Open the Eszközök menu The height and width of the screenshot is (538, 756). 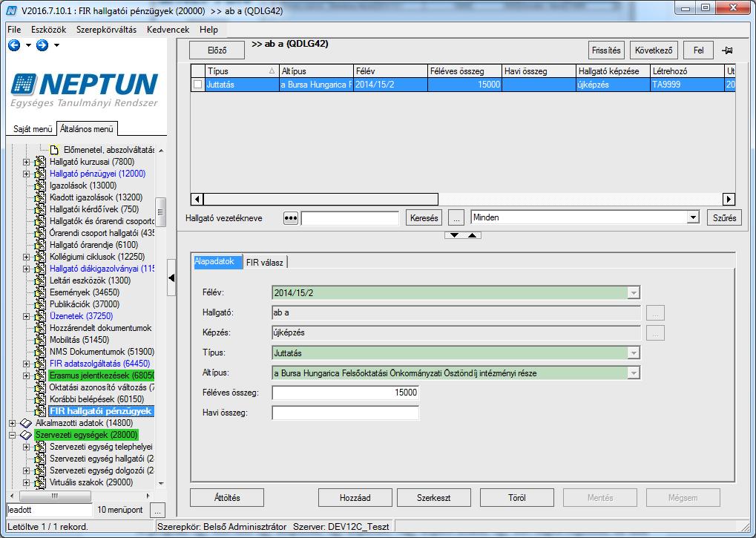click(49, 30)
